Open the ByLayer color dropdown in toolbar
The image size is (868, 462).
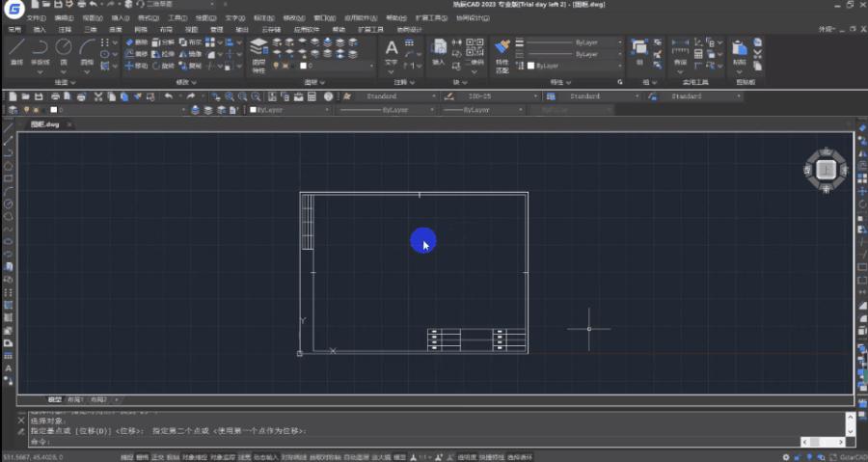pyautogui.click(x=288, y=110)
